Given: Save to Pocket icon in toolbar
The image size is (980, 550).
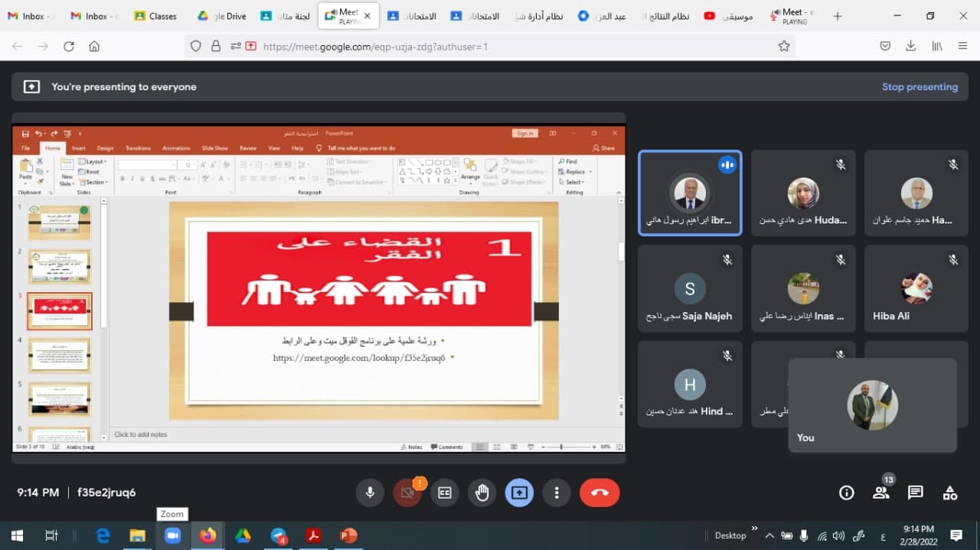Looking at the screenshot, I should click(885, 47).
